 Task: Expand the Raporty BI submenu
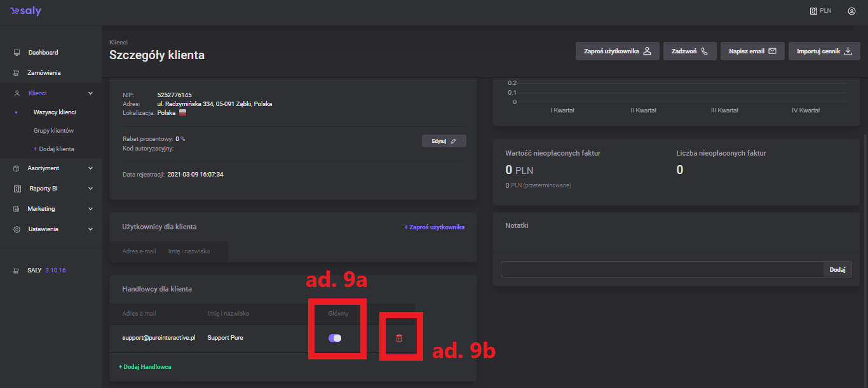click(90, 189)
